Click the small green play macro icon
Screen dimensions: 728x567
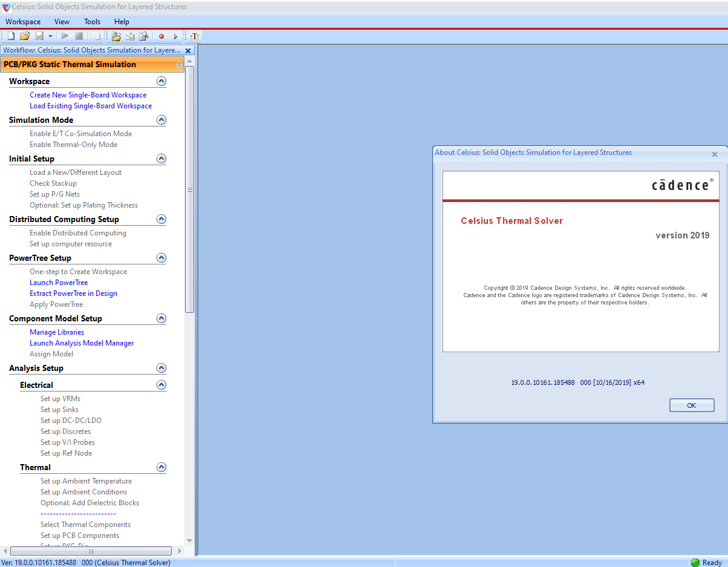click(175, 36)
